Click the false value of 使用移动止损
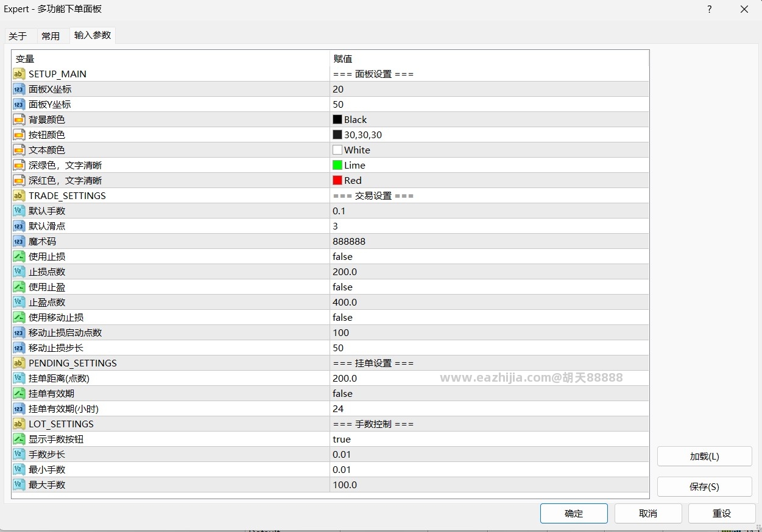The height and width of the screenshot is (532, 762). click(x=342, y=317)
